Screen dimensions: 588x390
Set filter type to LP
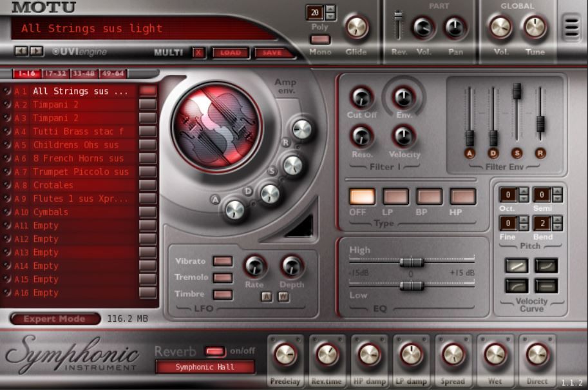tap(395, 197)
